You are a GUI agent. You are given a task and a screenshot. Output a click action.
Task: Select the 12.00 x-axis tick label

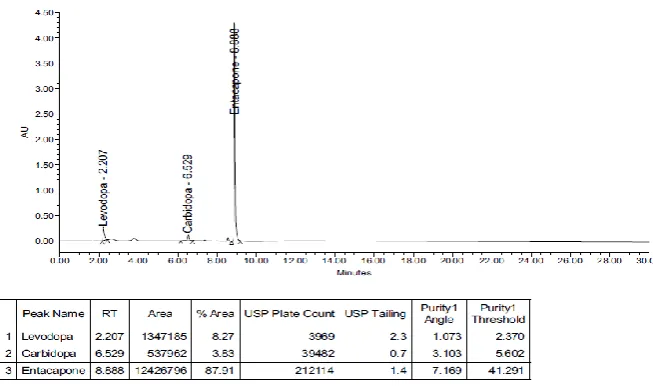coord(295,261)
